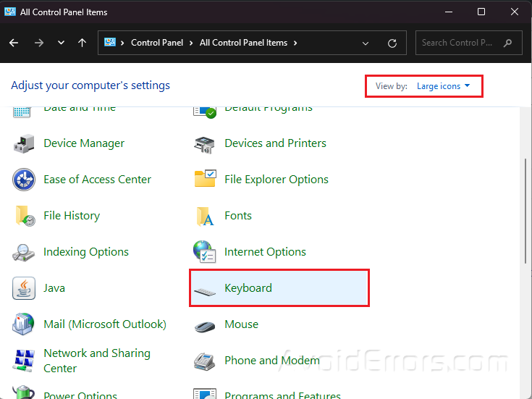
Task: Click the Ease of Access Center icon
Action: pos(23,180)
